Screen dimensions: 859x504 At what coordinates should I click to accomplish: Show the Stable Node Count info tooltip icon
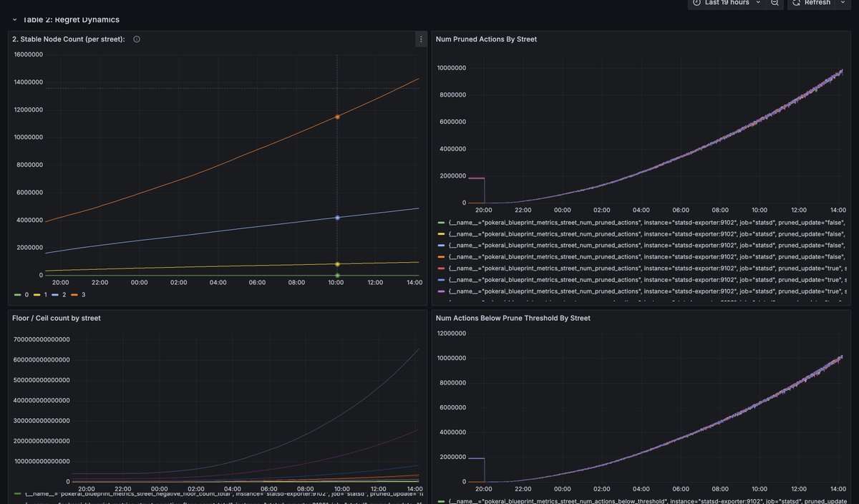coord(137,39)
